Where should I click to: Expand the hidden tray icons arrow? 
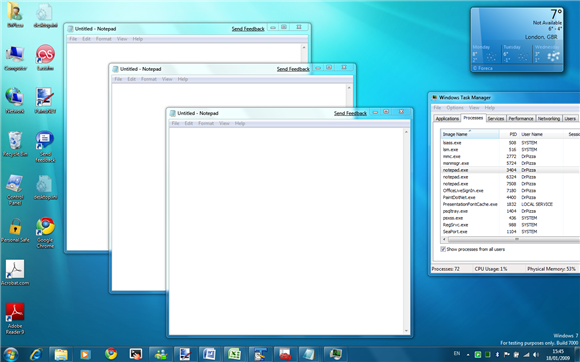click(x=468, y=355)
